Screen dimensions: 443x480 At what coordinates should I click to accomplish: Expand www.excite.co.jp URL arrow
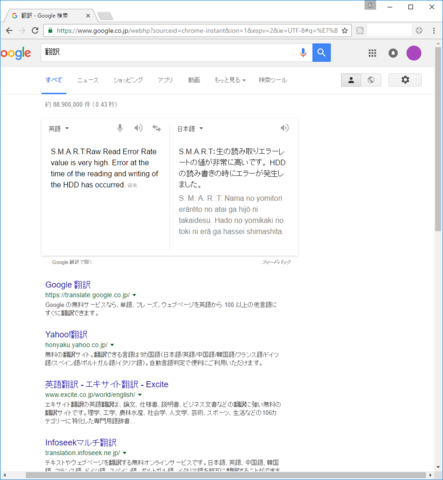point(140,395)
